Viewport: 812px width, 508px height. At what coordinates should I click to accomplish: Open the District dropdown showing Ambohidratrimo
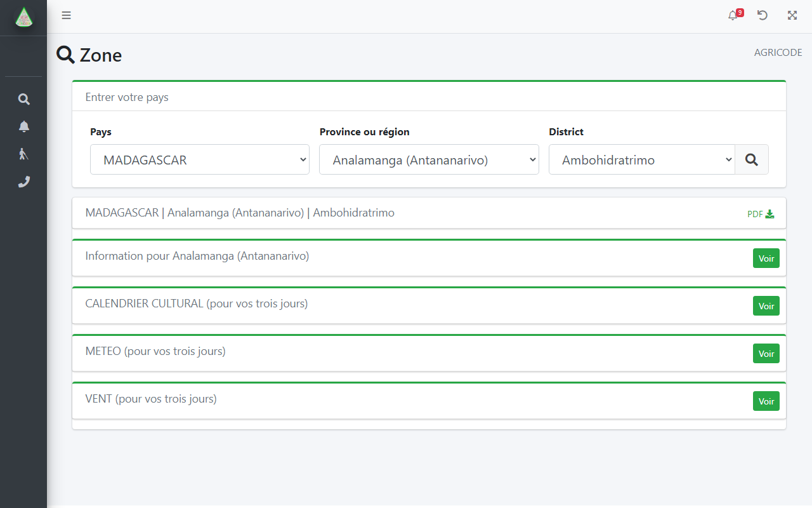(x=641, y=159)
